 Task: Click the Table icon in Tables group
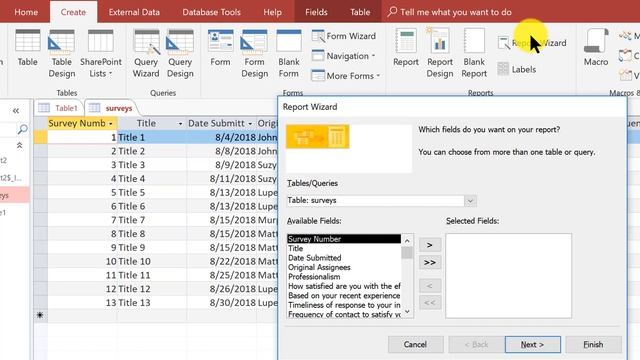click(x=27, y=48)
